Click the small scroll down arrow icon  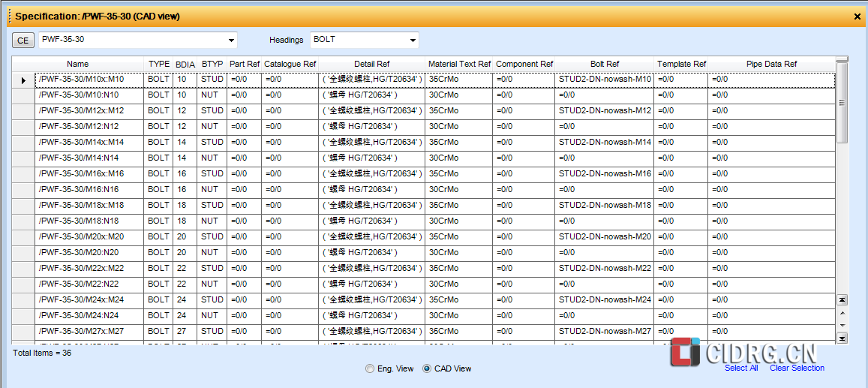click(842, 325)
